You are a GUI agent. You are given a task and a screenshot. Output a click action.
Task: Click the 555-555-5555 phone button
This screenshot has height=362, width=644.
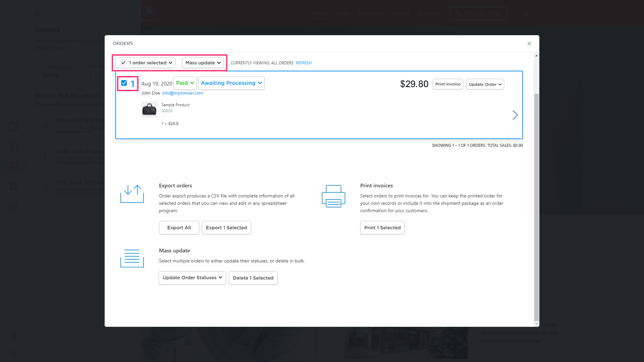(478, 13)
